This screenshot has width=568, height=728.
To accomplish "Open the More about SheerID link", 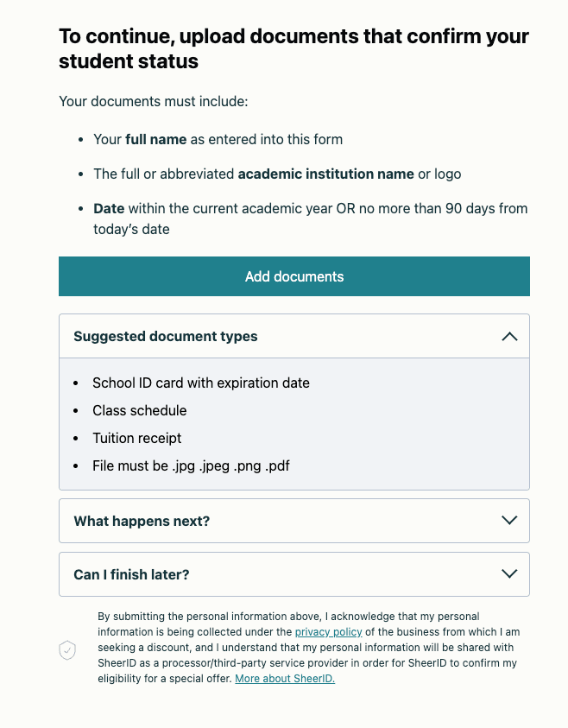I will 285,679.
